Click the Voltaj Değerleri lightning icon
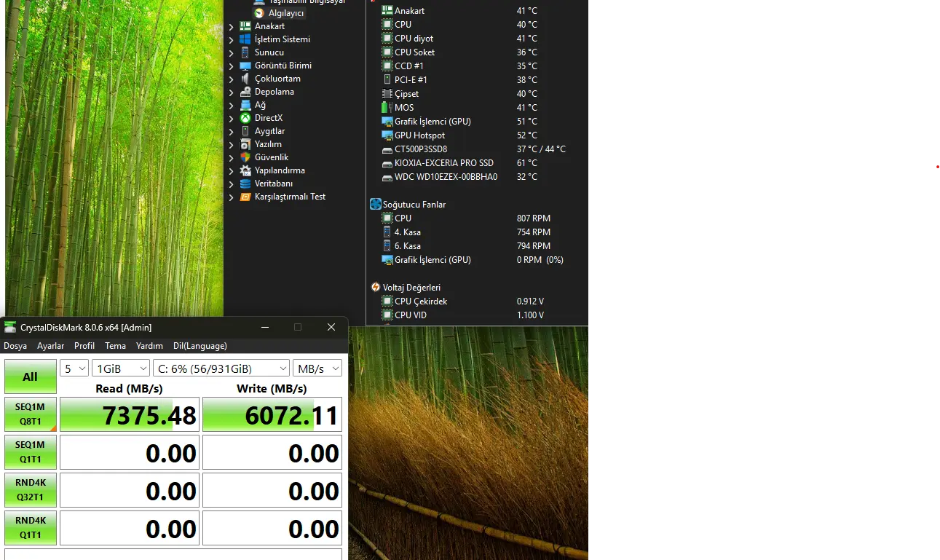Screen dimensions: 940x560 [376, 288]
